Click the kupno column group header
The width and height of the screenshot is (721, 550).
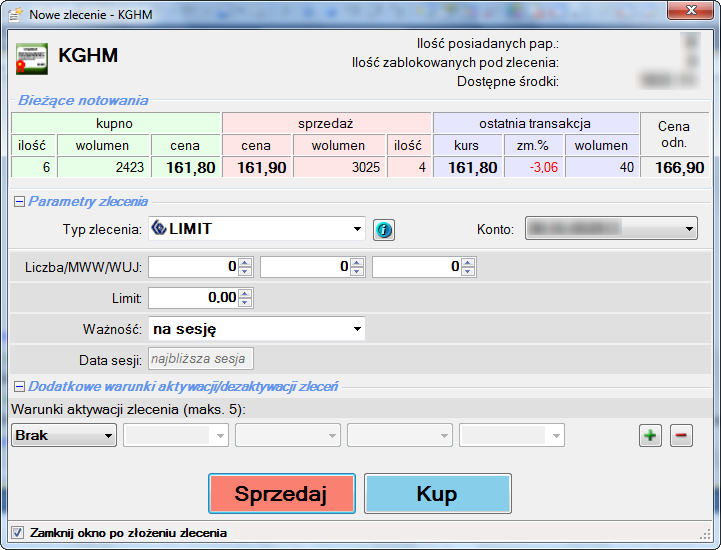pos(116,123)
